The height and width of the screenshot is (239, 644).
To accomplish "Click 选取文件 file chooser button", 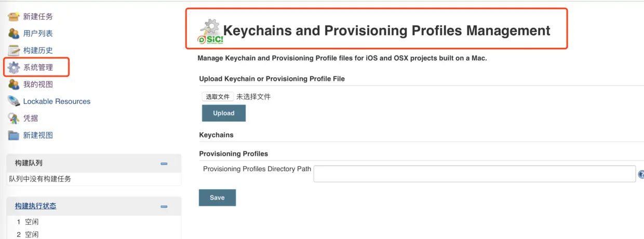I will pyautogui.click(x=218, y=96).
